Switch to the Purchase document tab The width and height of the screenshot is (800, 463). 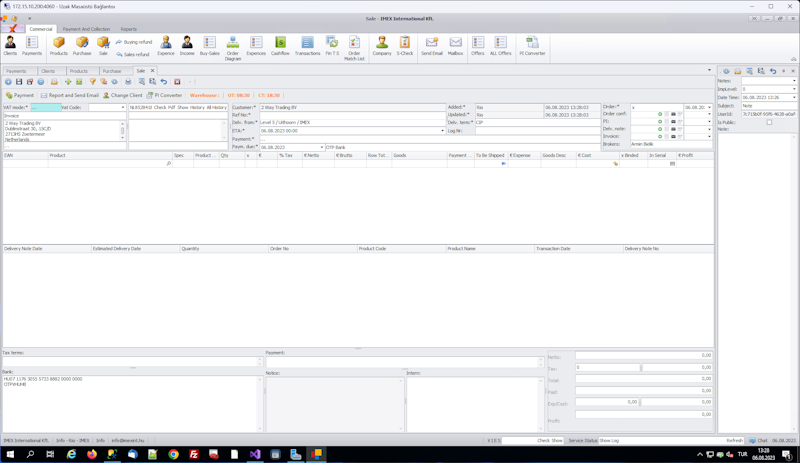pyautogui.click(x=112, y=71)
